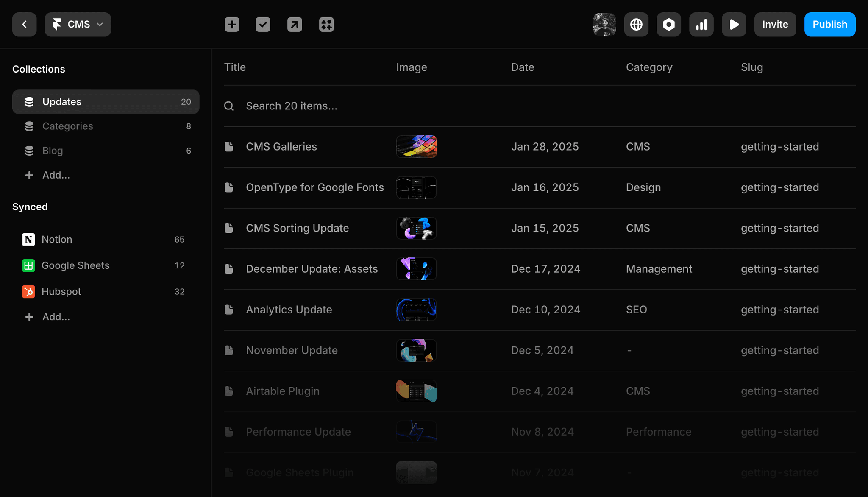This screenshot has width=868, height=497.
Task: Click the diagonal arrow toolbar icon
Action: 295,25
